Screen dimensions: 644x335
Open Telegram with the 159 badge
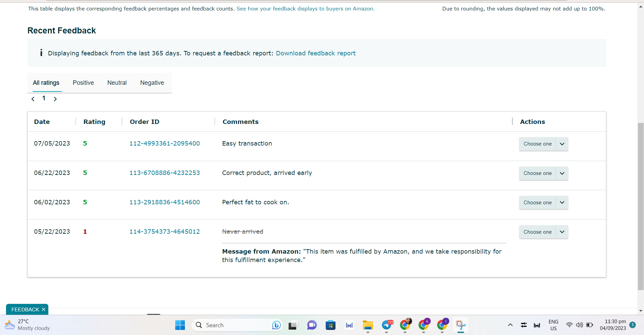pyautogui.click(x=387, y=325)
